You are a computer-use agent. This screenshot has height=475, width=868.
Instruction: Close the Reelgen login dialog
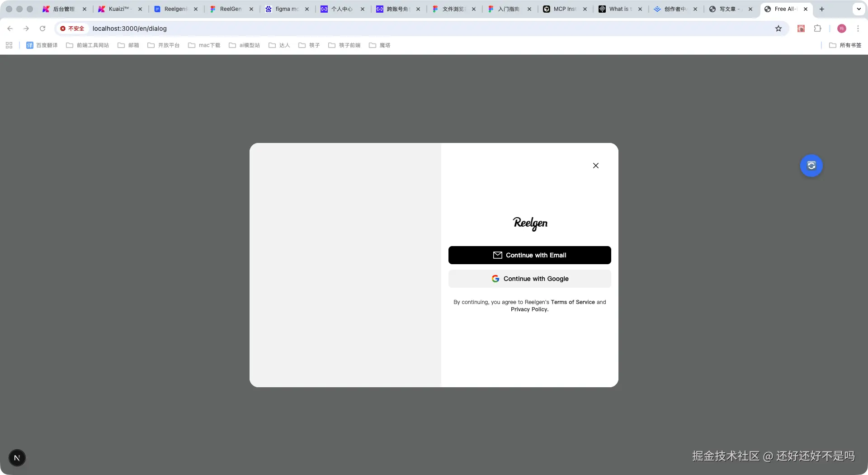[x=596, y=166]
